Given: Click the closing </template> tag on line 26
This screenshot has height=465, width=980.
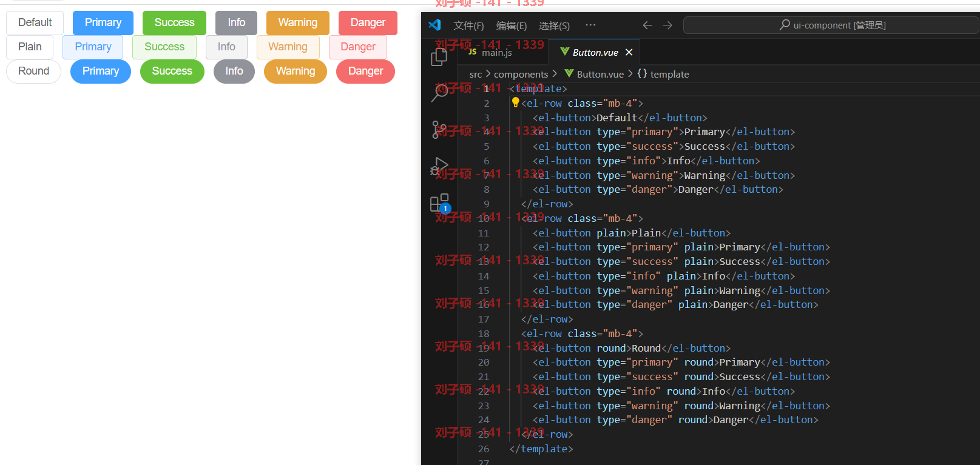Looking at the screenshot, I should 541,449.
